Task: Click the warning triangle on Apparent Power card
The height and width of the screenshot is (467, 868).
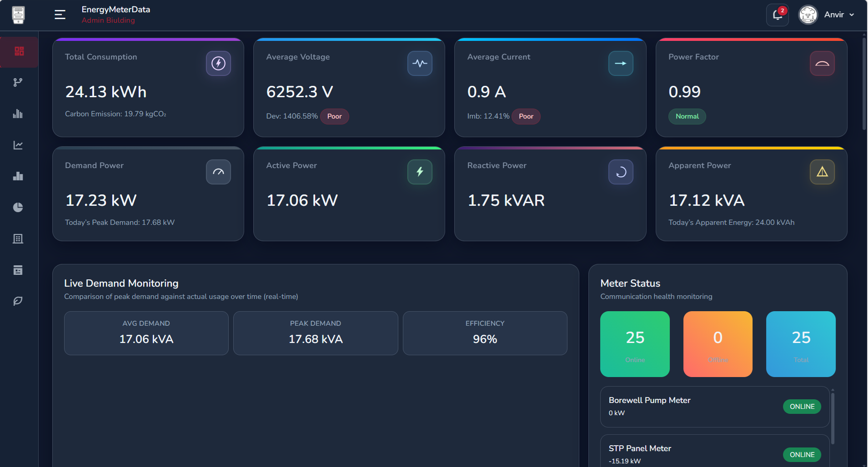Action: pos(822,172)
